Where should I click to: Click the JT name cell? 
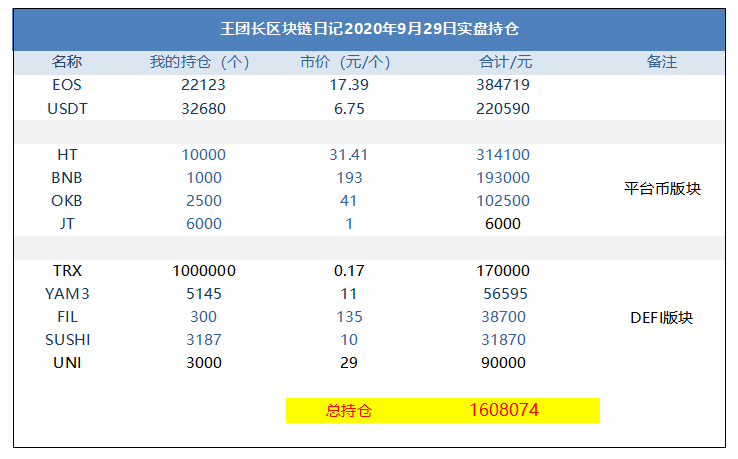click(x=67, y=224)
